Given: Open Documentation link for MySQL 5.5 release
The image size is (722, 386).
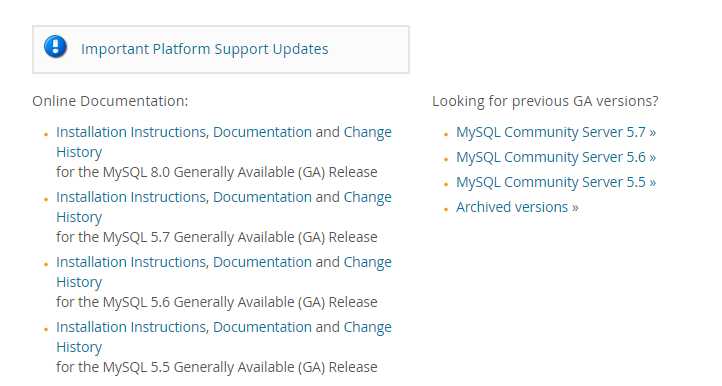Looking at the screenshot, I should pyautogui.click(x=262, y=327).
